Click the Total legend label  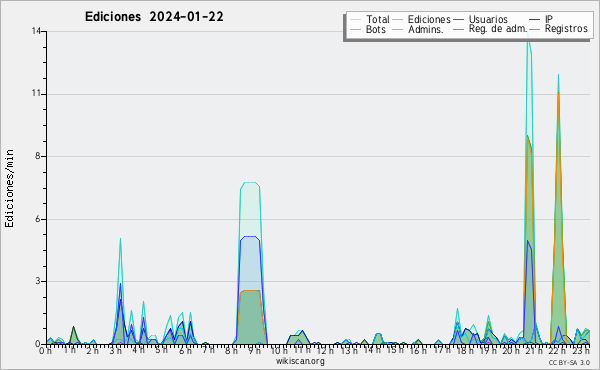coord(378,19)
